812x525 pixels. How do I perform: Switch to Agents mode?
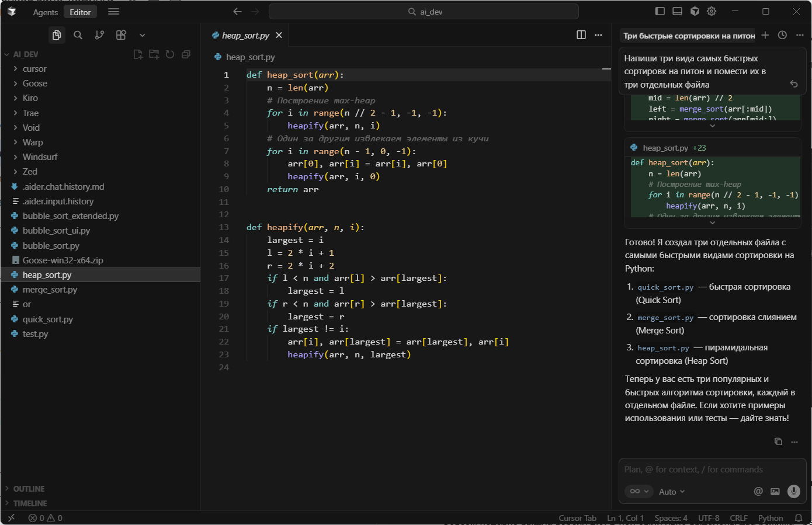[45, 12]
